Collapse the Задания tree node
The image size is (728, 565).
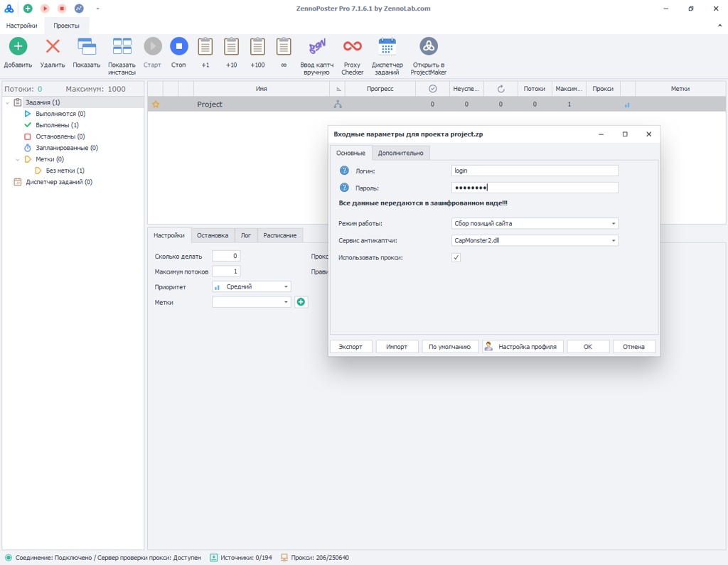tap(8, 102)
